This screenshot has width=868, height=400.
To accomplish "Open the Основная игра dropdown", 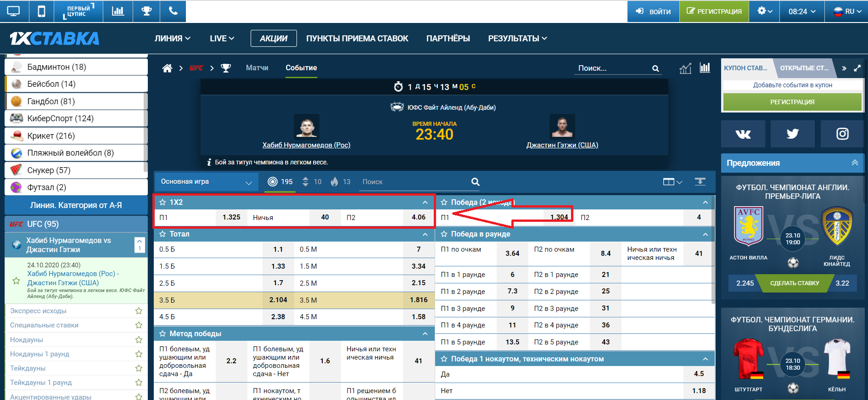I will [206, 182].
